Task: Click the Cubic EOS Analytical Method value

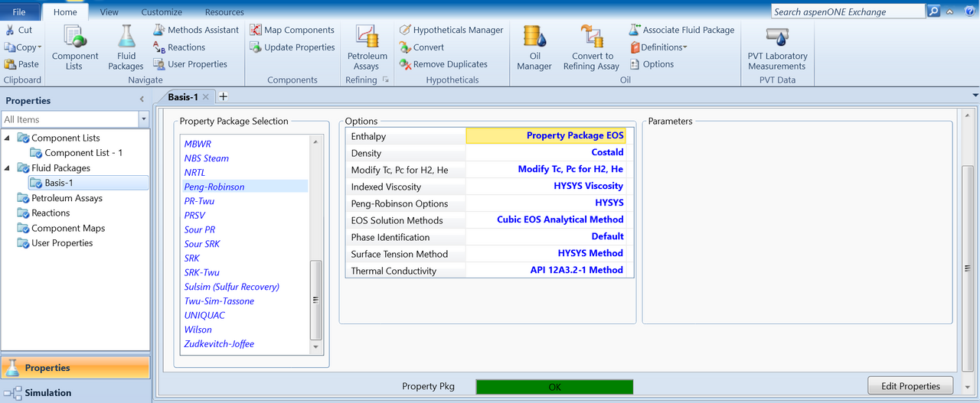Action: (560, 219)
